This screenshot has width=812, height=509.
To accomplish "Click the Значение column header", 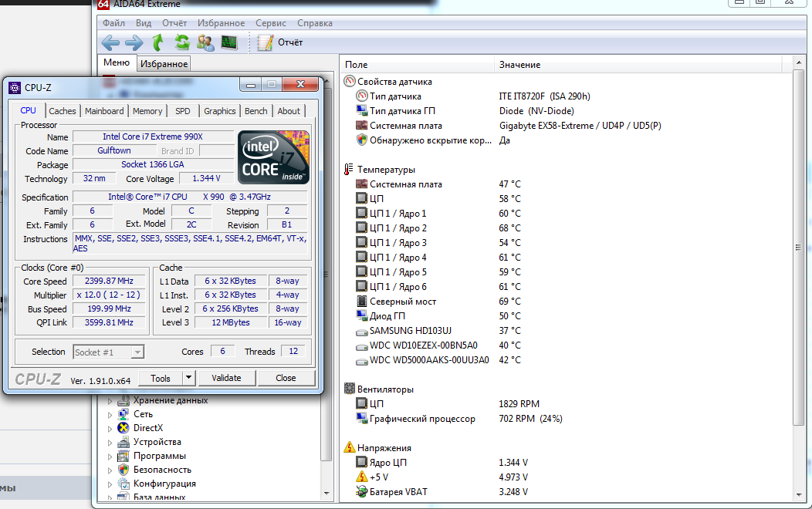I will [x=638, y=65].
